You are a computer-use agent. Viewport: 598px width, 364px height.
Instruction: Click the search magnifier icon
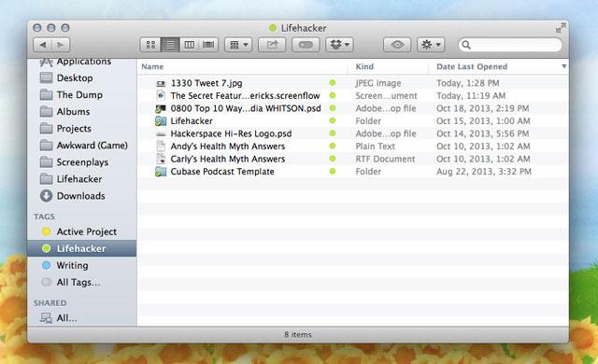point(466,45)
